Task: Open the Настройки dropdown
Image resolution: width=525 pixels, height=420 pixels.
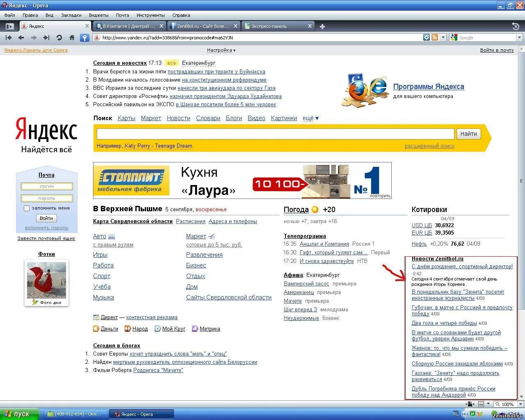Action: click(x=221, y=50)
